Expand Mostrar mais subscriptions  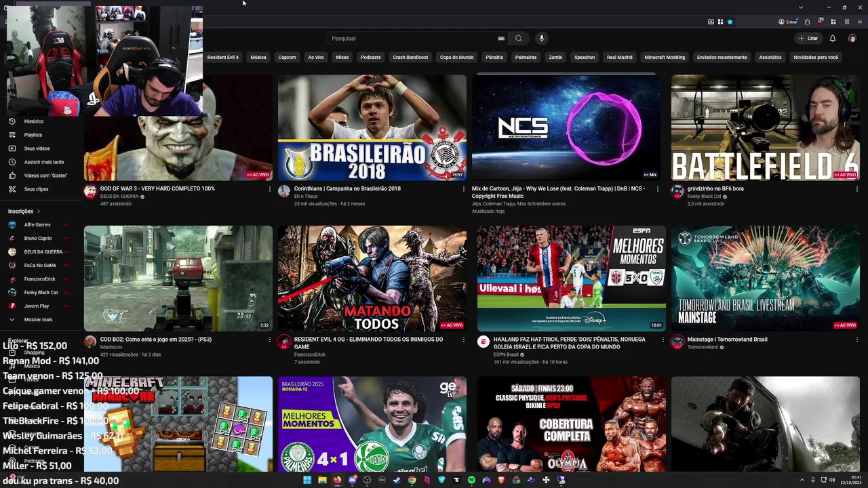point(38,319)
